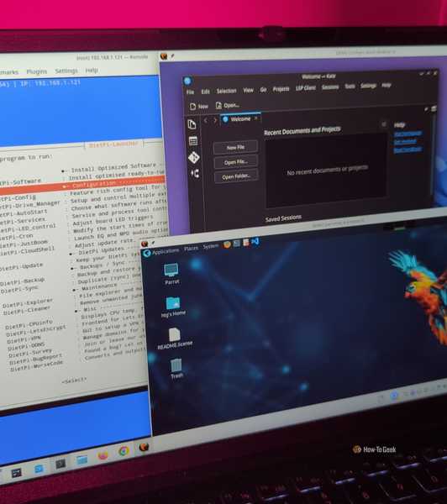Open the Applications menu on the Parrot panel

(166, 251)
